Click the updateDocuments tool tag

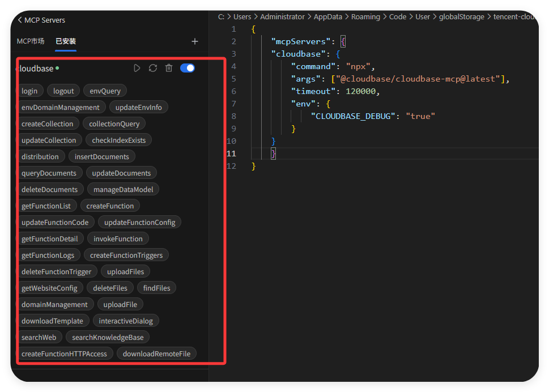pos(121,173)
